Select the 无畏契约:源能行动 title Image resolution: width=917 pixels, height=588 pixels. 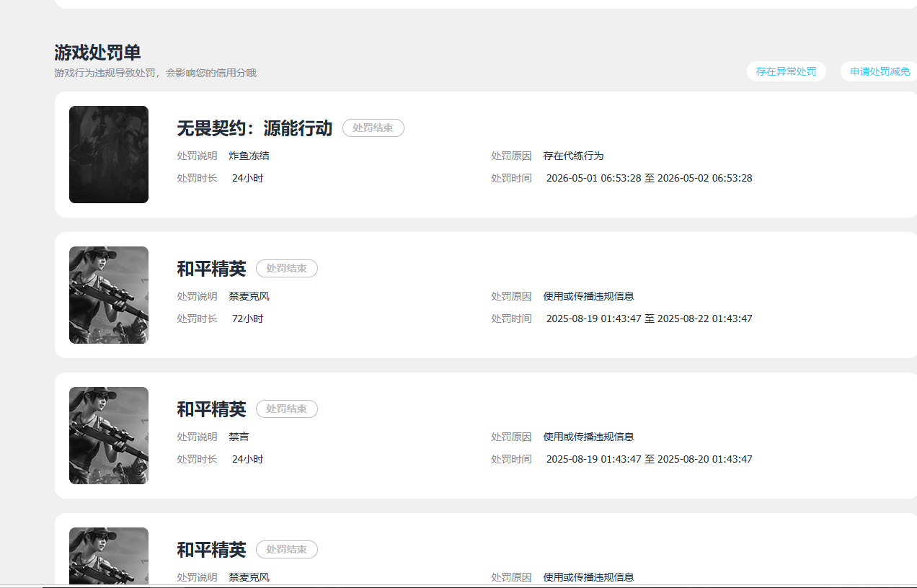[254, 128]
